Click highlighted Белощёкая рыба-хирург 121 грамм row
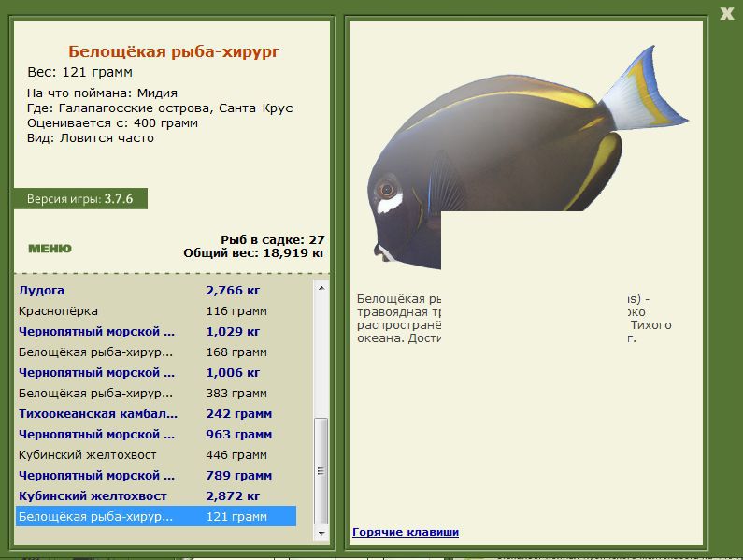743x560 pixels. pos(156,516)
